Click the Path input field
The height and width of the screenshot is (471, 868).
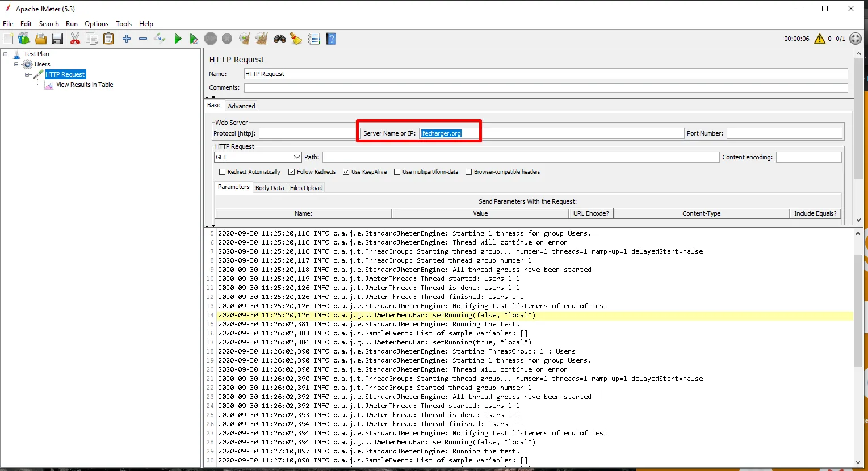point(521,157)
